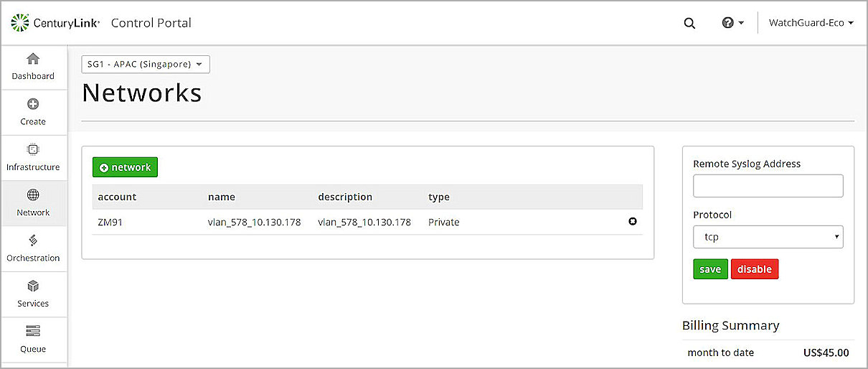Click the CenturyLink logo icon
The image size is (868, 369).
pos(21,23)
